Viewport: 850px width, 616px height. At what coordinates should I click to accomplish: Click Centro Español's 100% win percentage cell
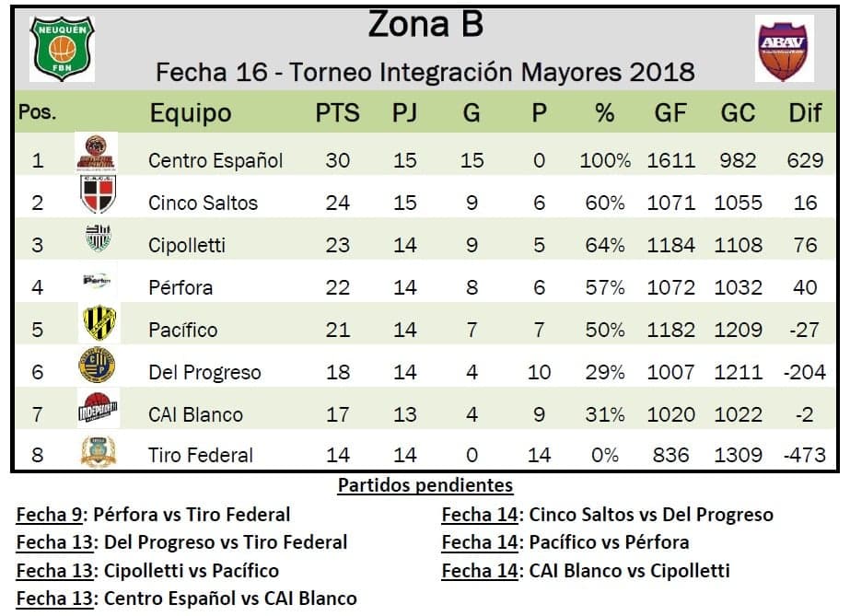[605, 159]
